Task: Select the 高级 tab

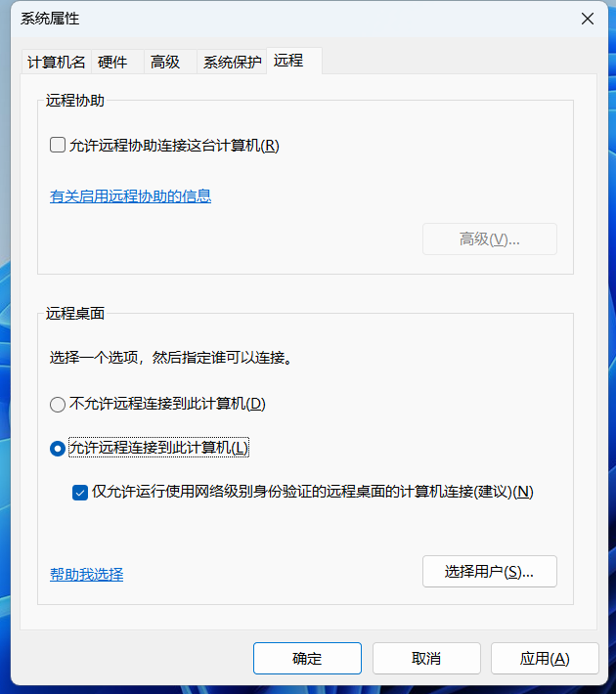Action: (x=170, y=62)
